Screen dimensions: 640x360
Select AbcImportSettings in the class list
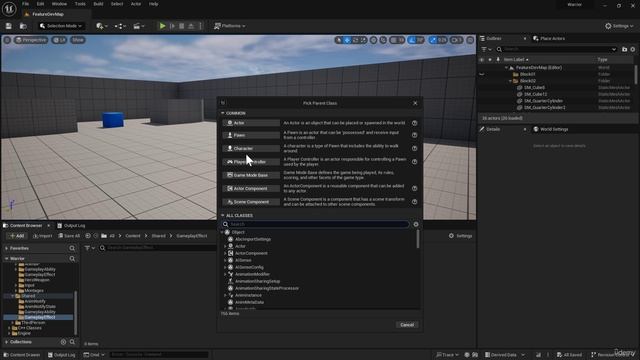253,240
